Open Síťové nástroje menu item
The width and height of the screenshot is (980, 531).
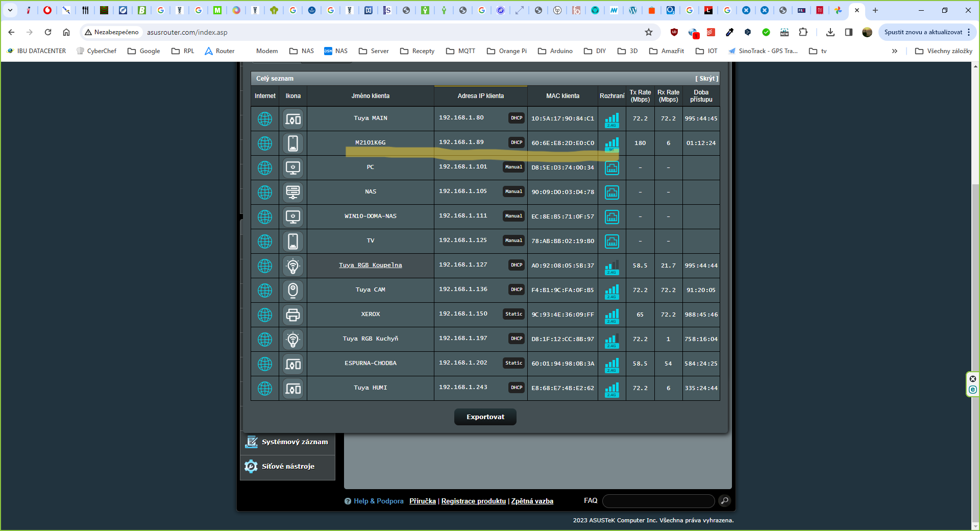(x=288, y=467)
